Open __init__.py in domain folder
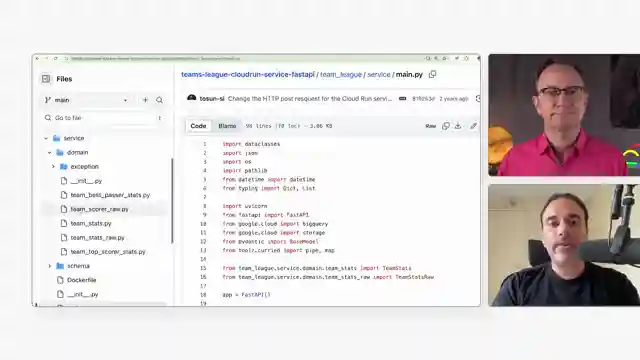Screen dimensions: 640x360 [86, 181]
